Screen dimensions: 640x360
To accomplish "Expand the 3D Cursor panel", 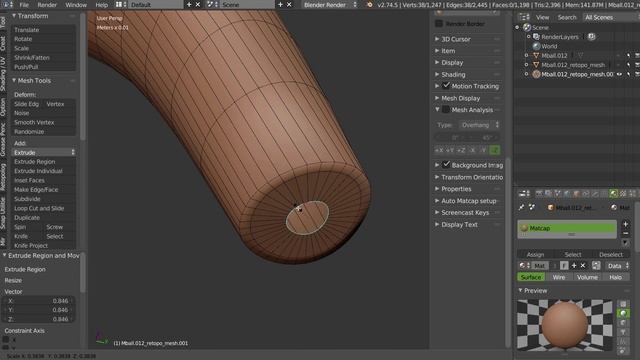I will coord(437,39).
